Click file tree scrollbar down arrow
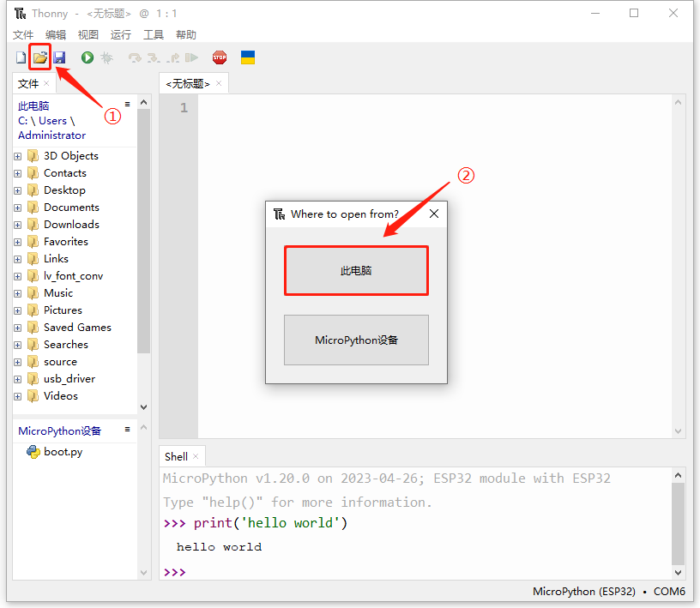 coord(144,407)
